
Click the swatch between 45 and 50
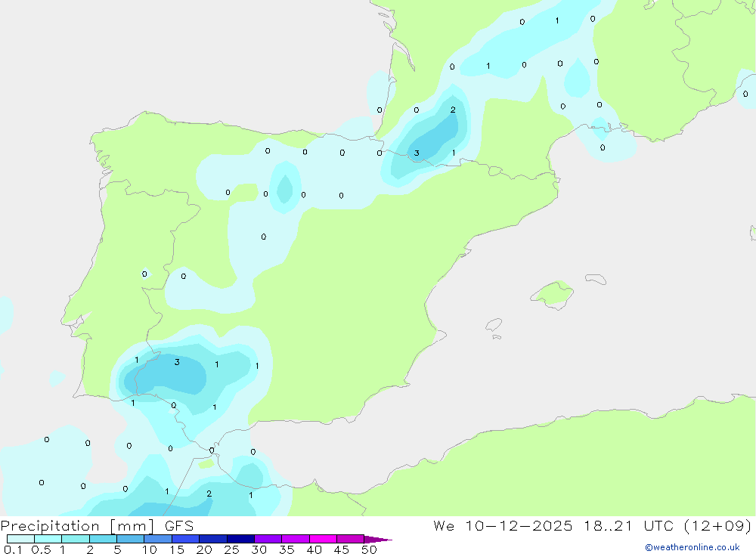coord(350,539)
